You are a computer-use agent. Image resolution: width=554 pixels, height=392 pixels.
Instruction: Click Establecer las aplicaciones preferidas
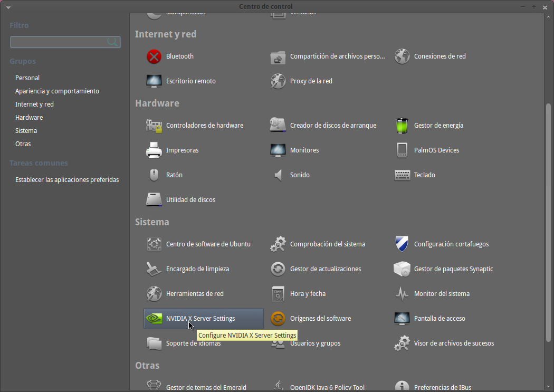(67, 179)
